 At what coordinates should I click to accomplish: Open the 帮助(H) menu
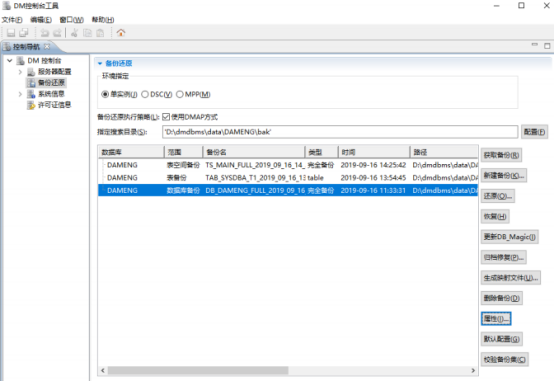[103, 20]
